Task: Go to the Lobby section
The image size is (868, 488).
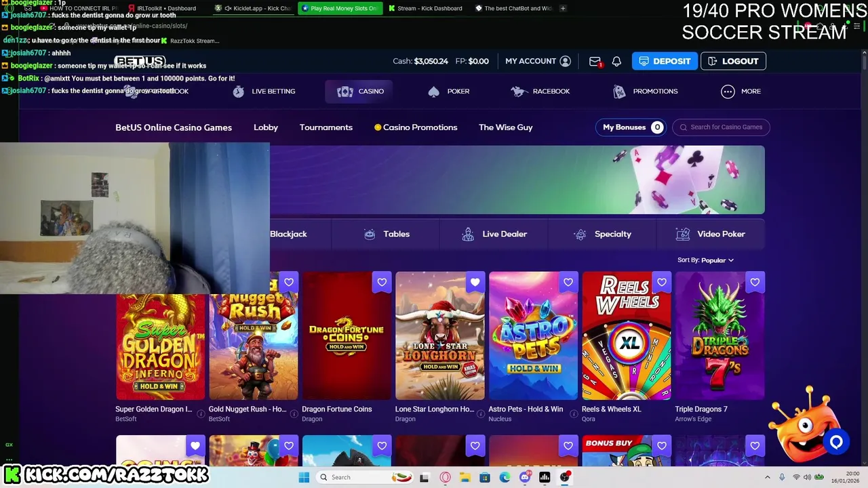Action: point(266,127)
